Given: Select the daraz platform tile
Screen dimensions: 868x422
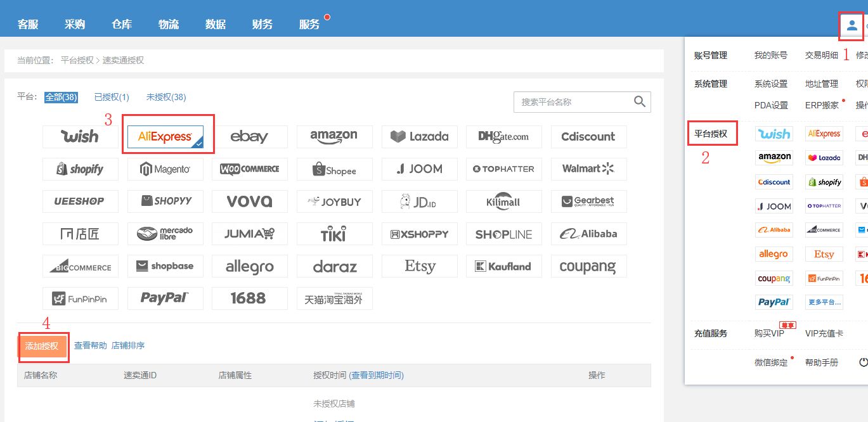Looking at the screenshot, I should 335,266.
